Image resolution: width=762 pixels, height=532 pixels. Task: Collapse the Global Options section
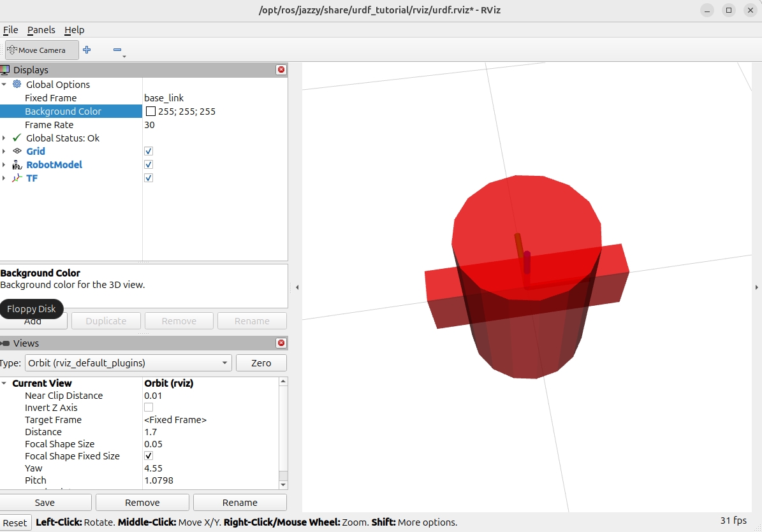pos(4,84)
